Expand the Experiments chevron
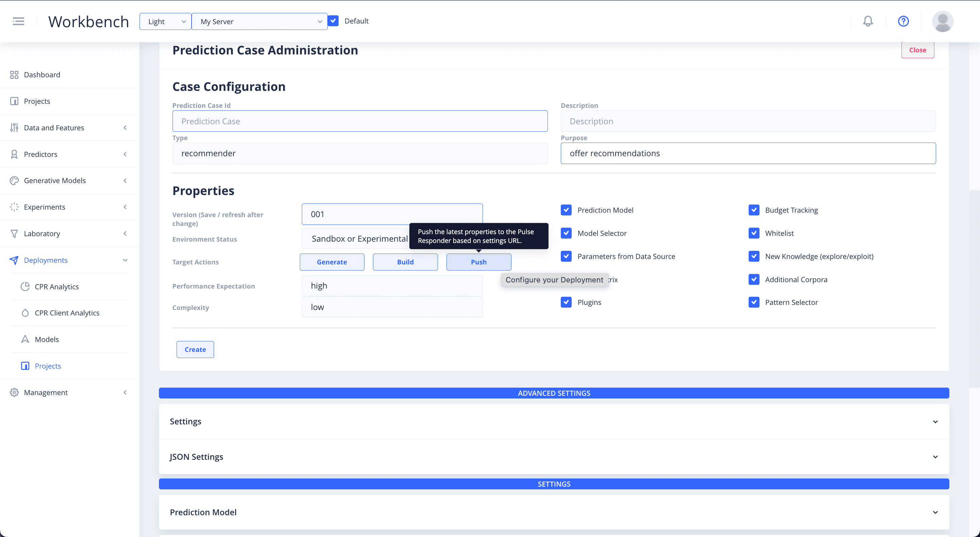Screen dimensions: 980x537 point(125,207)
